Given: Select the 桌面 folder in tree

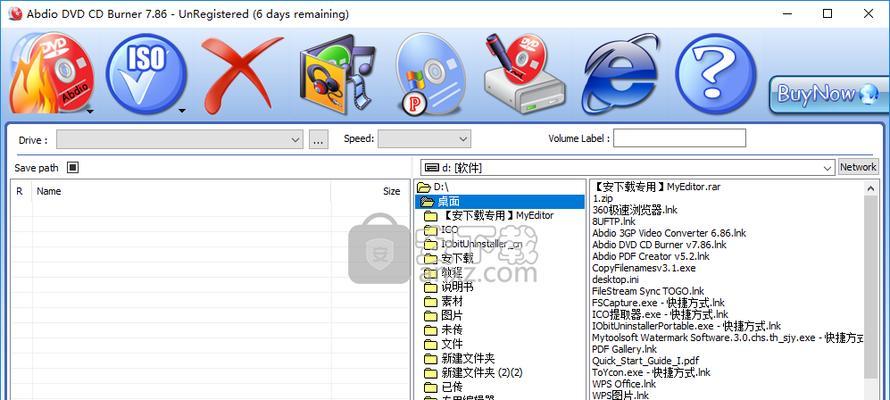Looking at the screenshot, I should pyautogui.click(x=448, y=201).
